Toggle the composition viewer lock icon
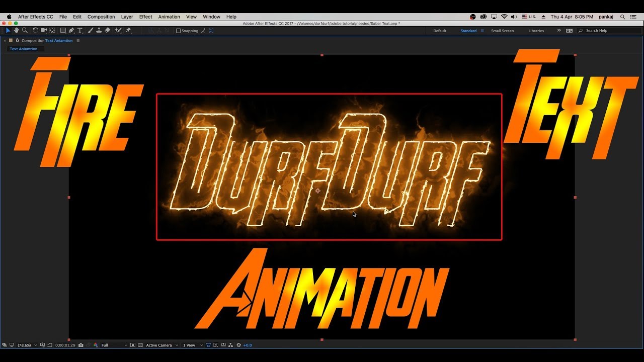Viewport: 644px width, 362px height. tap(17, 40)
